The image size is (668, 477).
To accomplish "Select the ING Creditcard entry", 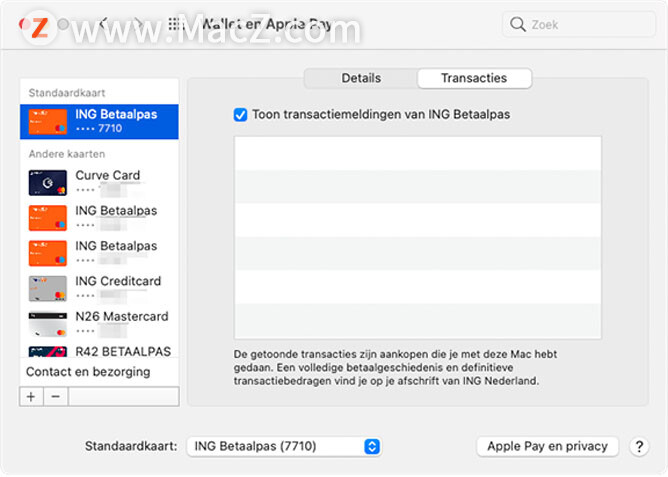I will (x=99, y=288).
